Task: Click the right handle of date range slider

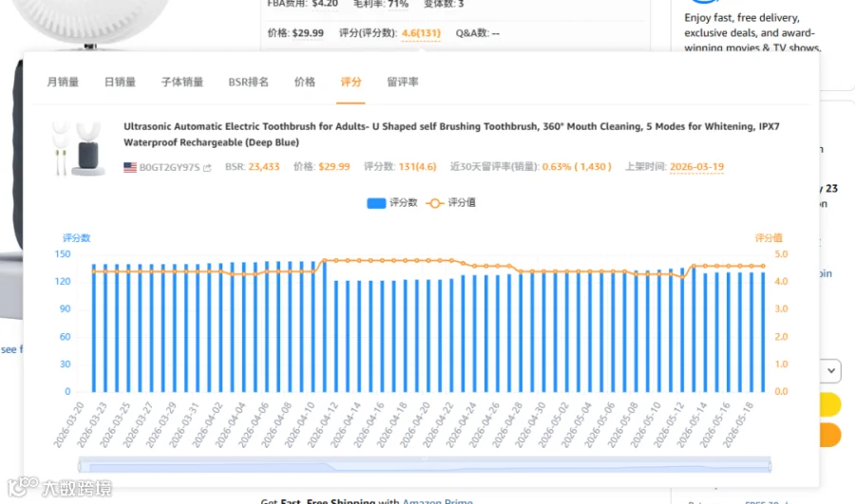Action: 770,466
